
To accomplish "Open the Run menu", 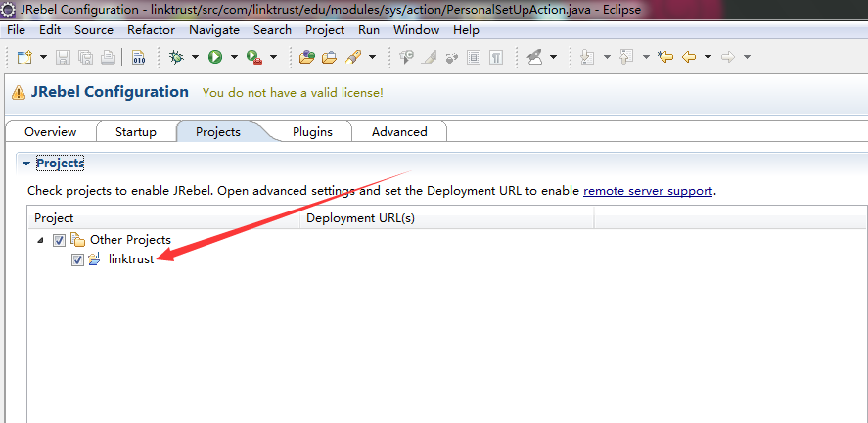I will [x=369, y=30].
